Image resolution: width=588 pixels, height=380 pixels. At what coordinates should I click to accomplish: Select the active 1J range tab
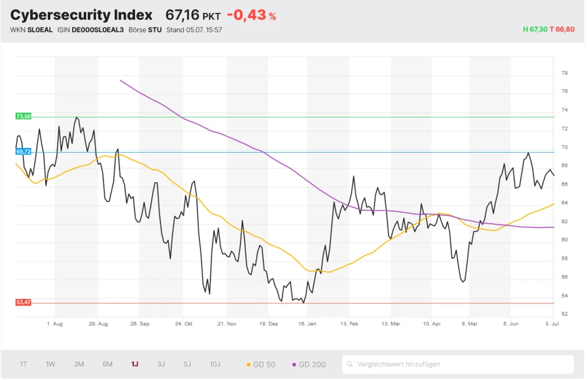point(135,364)
